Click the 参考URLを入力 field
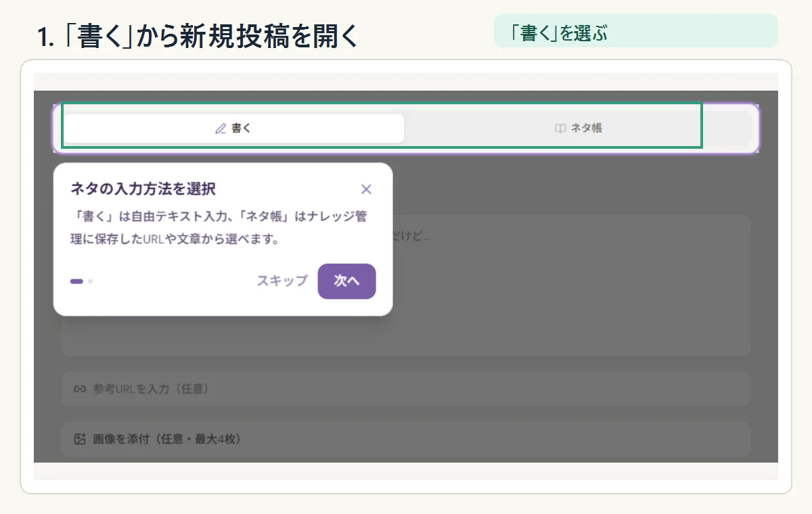The width and height of the screenshot is (812, 514). coord(406,389)
